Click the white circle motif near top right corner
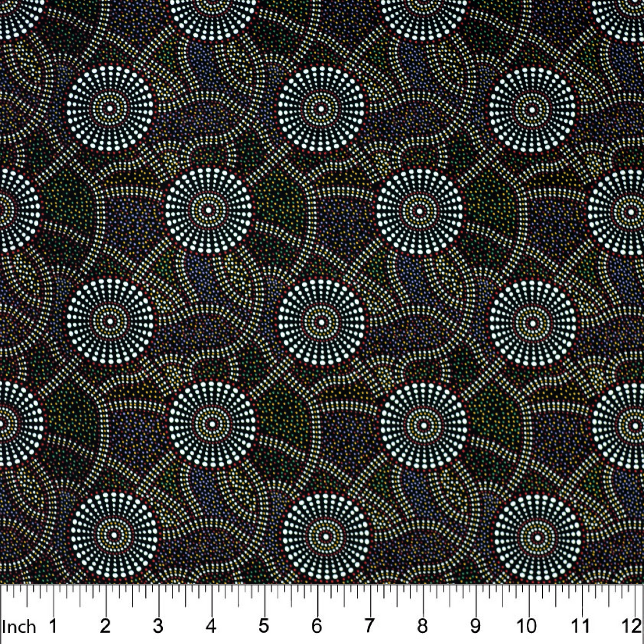The width and height of the screenshot is (644, 644). coord(532,109)
